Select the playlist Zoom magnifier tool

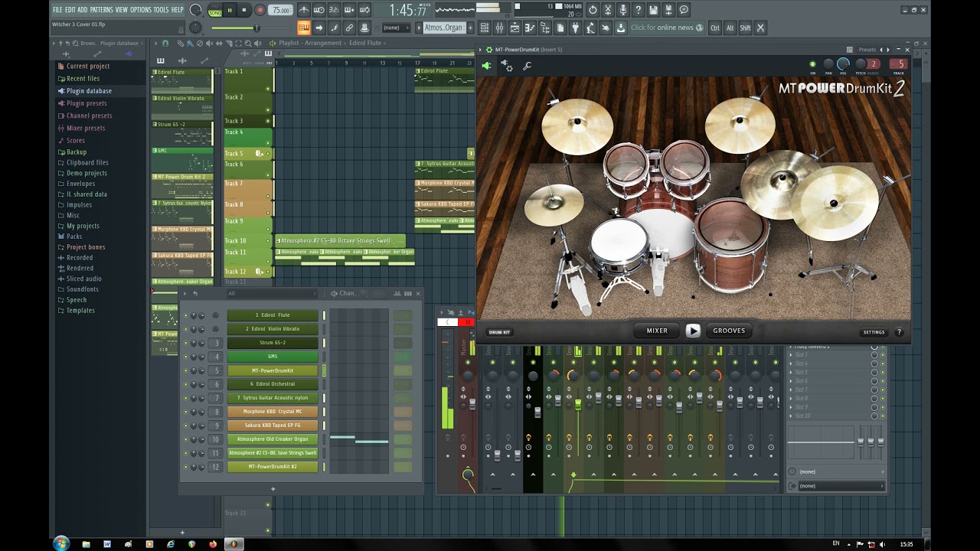(x=247, y=43)
